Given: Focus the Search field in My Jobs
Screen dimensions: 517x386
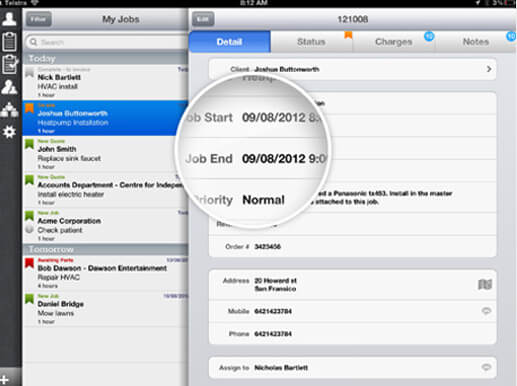Looking at the screenshot, I should pos(107,42).
